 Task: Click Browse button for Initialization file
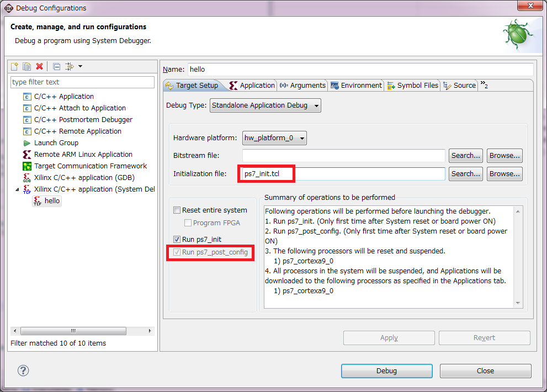(x=504, y=174)
